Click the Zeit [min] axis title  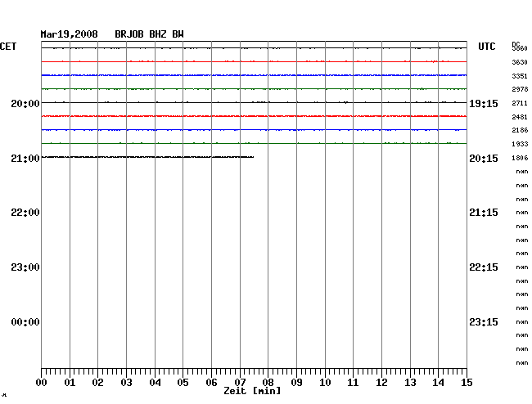(x=252, y=391)
